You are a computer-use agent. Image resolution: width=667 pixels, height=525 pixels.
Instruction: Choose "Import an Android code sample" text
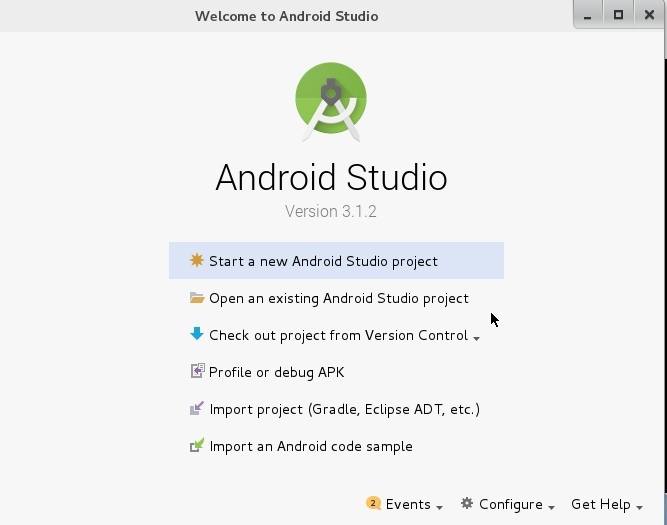[x=310, y=446]
